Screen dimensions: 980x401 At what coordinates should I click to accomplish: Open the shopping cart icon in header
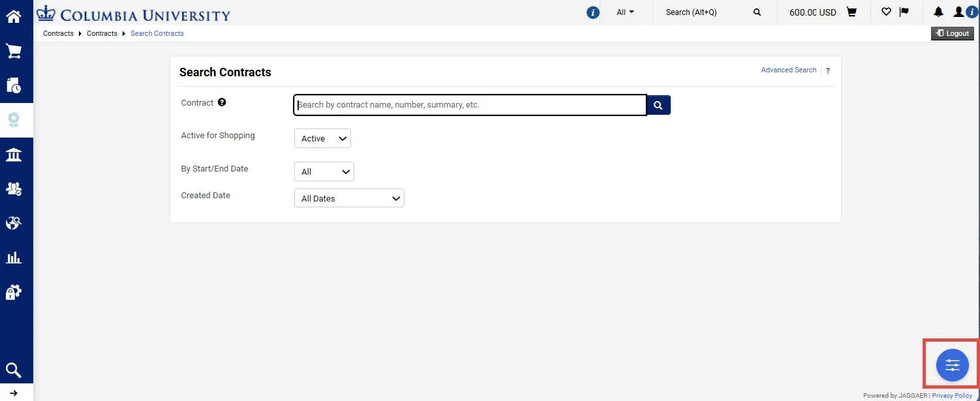pyautogui.click(x=851, y=12)
